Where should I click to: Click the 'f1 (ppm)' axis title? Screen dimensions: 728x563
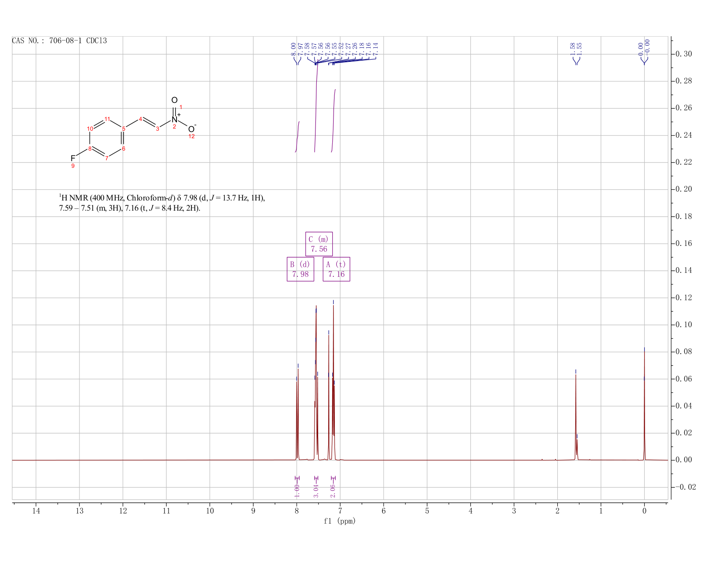[x=340, y=521]
